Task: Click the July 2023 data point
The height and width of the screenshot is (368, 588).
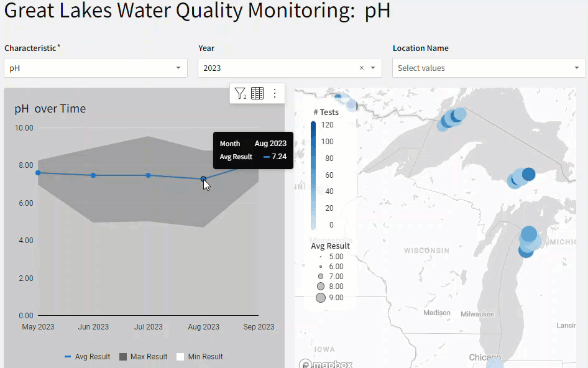Action: tap(148, 175)
